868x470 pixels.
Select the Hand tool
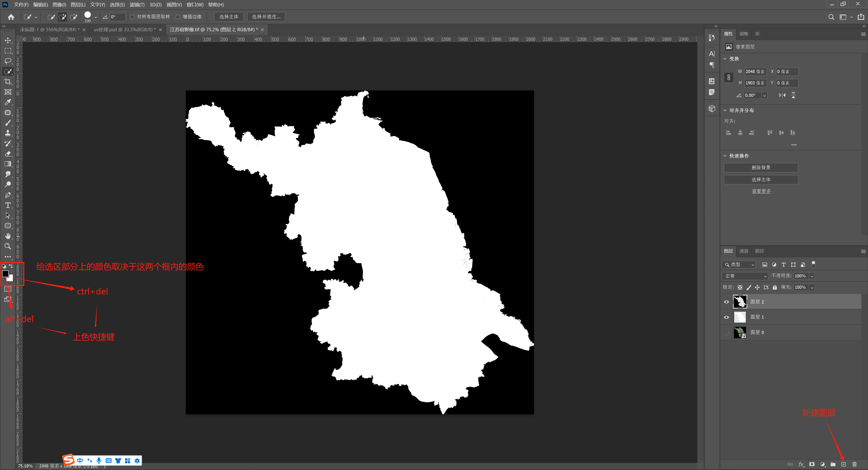click(8, 236)
